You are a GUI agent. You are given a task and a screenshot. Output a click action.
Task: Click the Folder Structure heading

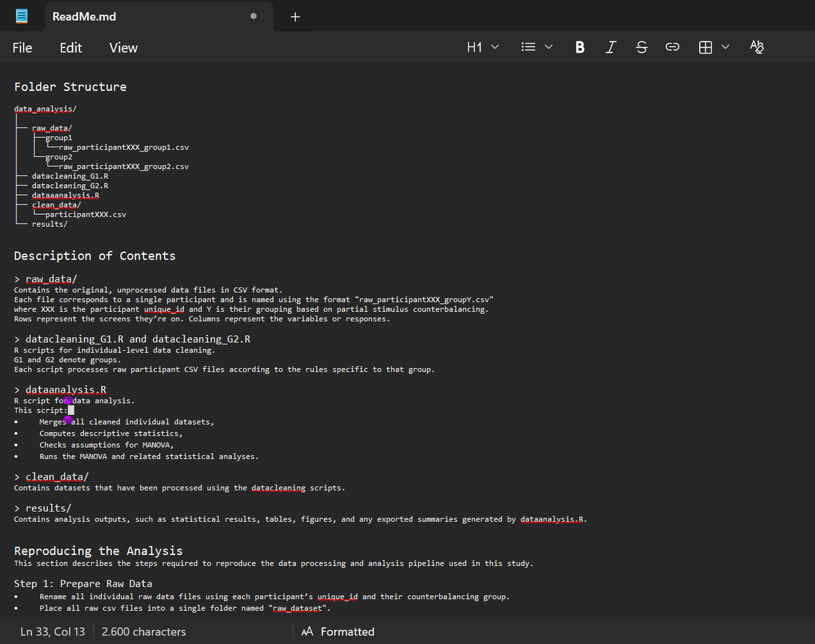(70, 87)
